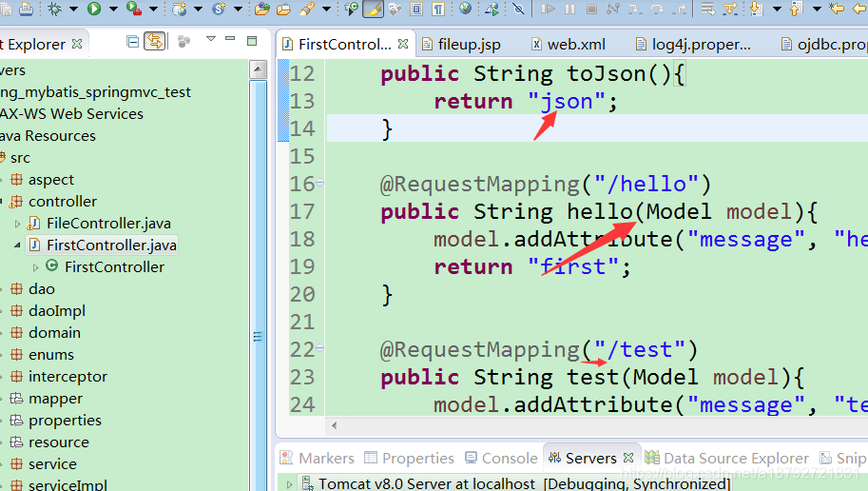
Task: Open the Properties view tab
Action: click(409, 459)
